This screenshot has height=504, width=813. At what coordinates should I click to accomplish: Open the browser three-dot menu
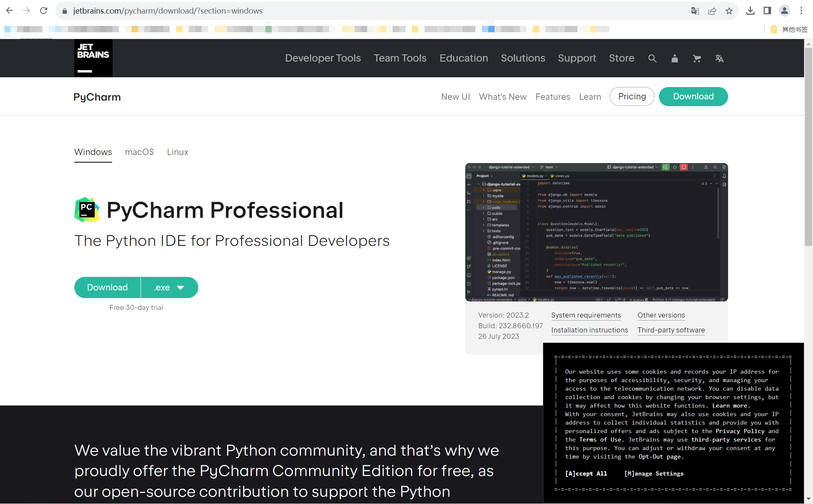coord(801,11)
